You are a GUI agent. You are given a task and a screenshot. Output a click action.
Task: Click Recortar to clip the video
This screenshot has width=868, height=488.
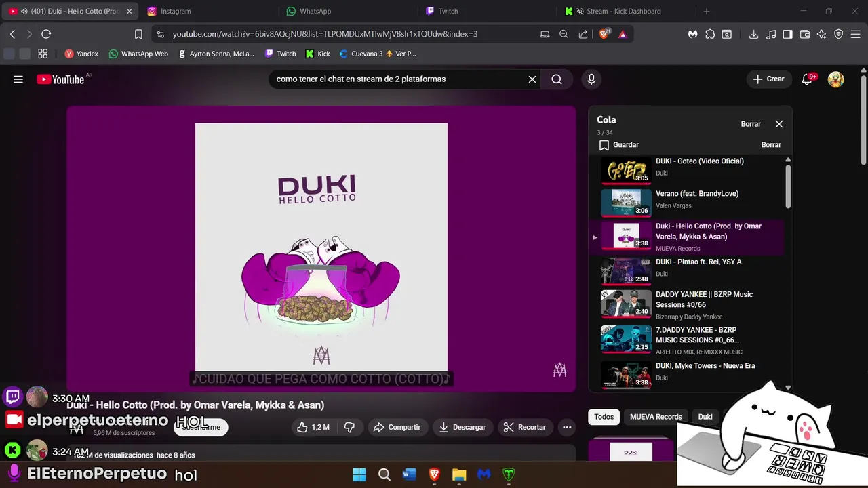point(525,427)
